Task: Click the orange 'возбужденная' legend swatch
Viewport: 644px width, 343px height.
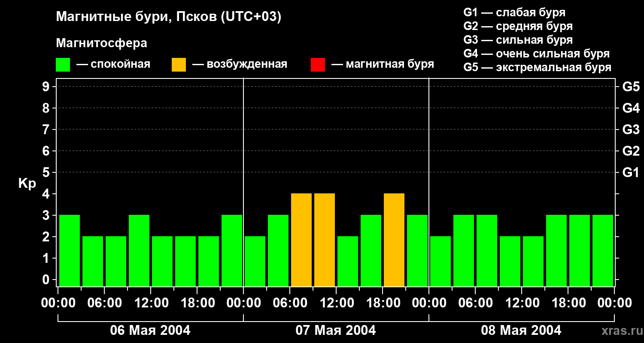Action: point(179,65)
